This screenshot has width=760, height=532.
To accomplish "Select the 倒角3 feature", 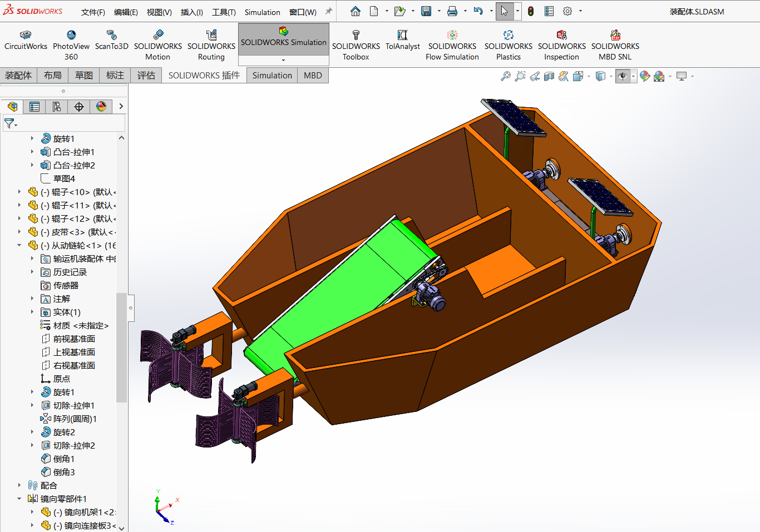I will (x=63, y=472).
